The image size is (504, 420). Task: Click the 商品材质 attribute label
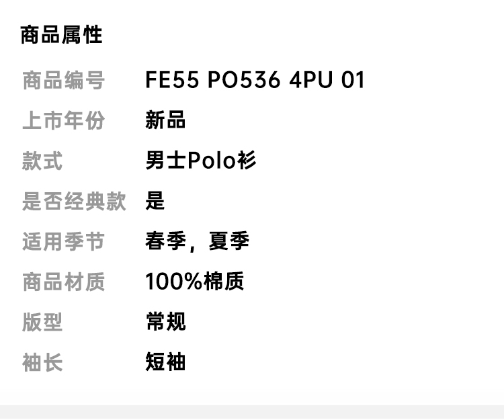63,282
